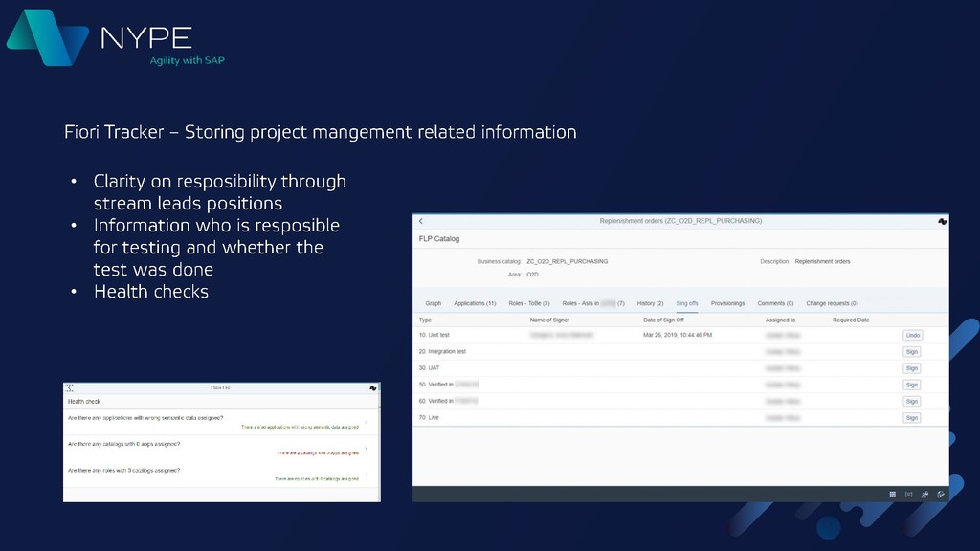The height and width of the screenshot is (551, 980).
Task: Click the edit icon at footer bar end
Action: point(941,495)
